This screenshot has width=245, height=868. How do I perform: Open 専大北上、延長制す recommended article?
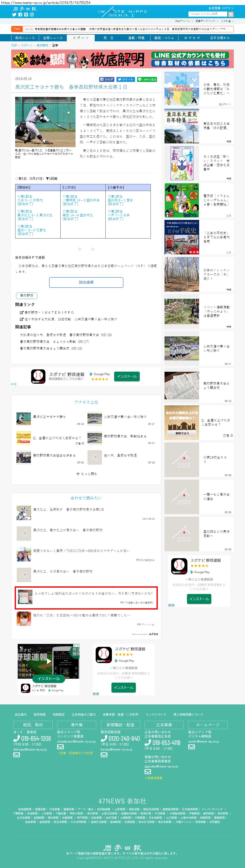[x=69, y=509]
